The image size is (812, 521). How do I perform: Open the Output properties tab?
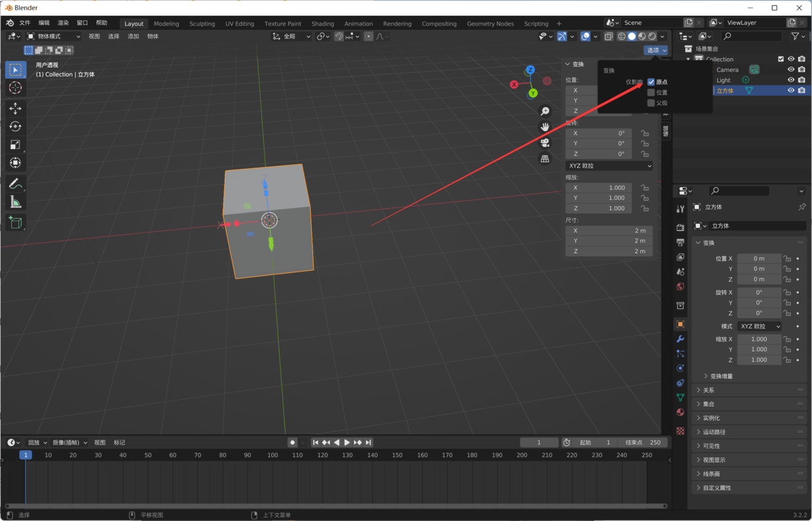[680, 242]
